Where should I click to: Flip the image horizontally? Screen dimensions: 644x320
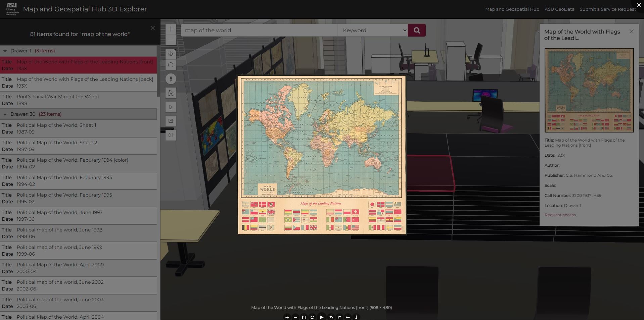click(348, 317)
